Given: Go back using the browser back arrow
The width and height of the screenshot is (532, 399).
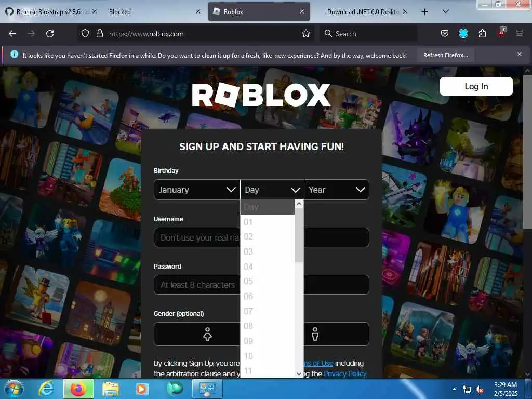Looking at the screenshot, I should pos(12,34).
